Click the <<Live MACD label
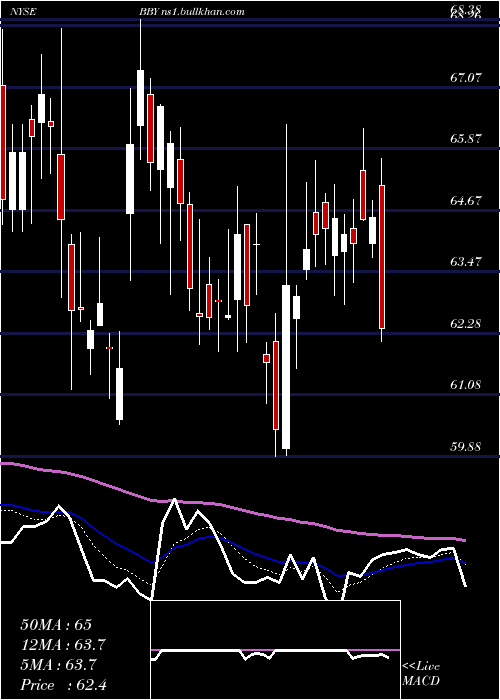The height and width of the screenshot is (700, 500). click(x=421, y=674)
